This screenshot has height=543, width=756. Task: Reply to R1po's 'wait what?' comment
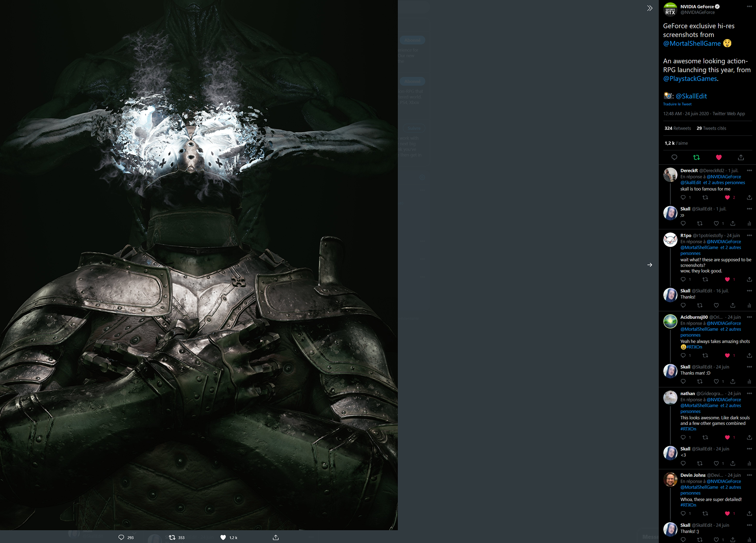click(x=683, y=279)
